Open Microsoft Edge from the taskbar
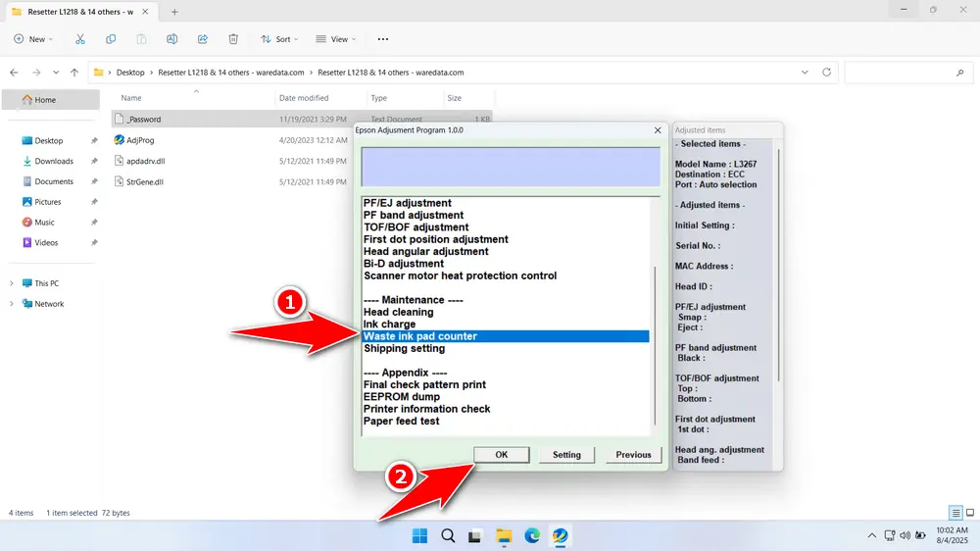 tap(532, 535)
